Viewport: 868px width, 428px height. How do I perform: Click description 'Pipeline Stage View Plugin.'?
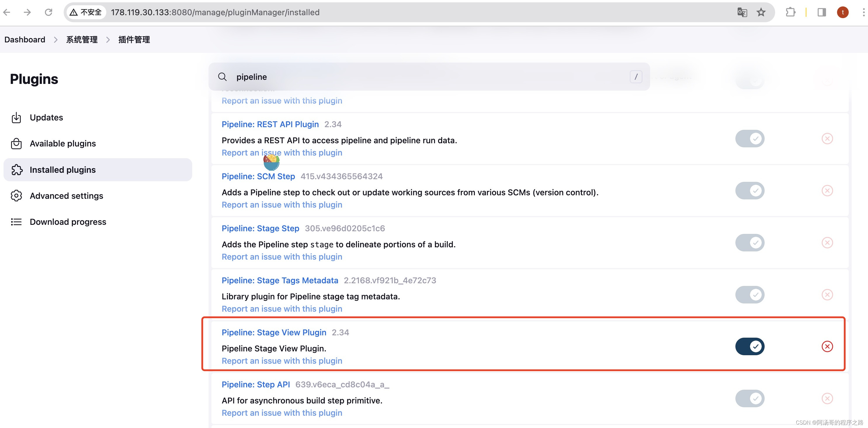click(x=274, y=348)
